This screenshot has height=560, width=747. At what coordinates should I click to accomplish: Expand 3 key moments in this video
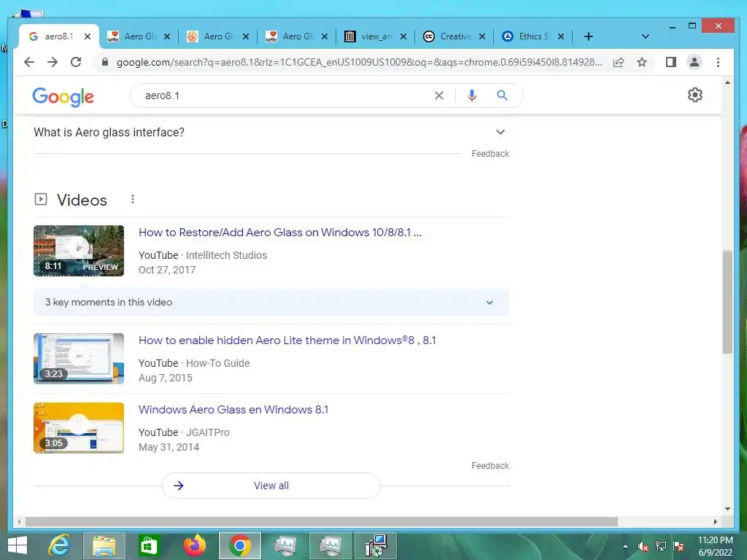(x=271, y=303)
